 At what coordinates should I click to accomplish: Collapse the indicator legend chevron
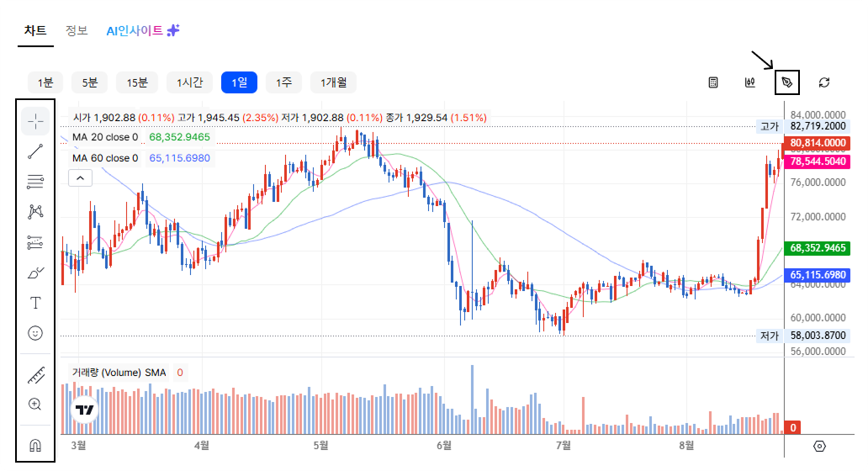(80, 178)
